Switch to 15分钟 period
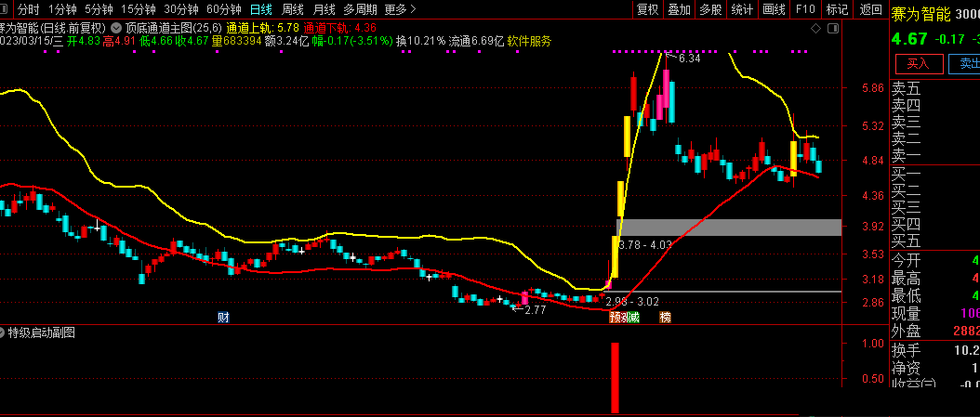The height and width of the screenshot is (417, 980). [x=139, y=9]
